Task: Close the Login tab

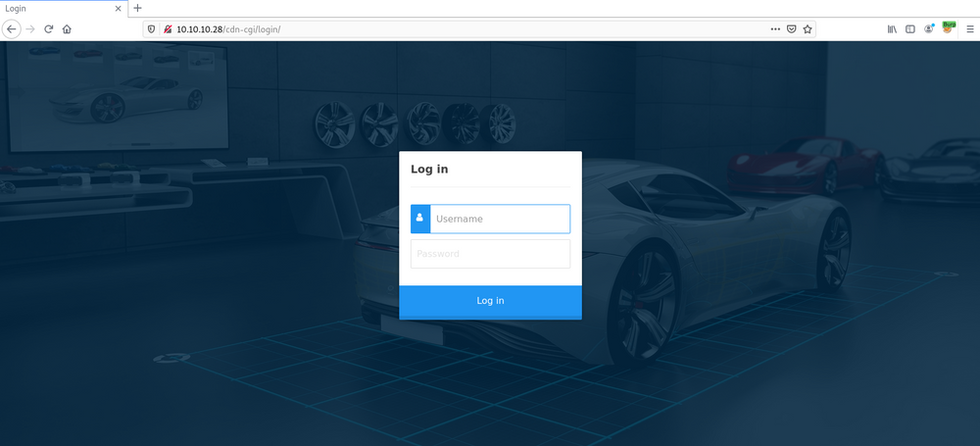Action: tap(119, 9)
